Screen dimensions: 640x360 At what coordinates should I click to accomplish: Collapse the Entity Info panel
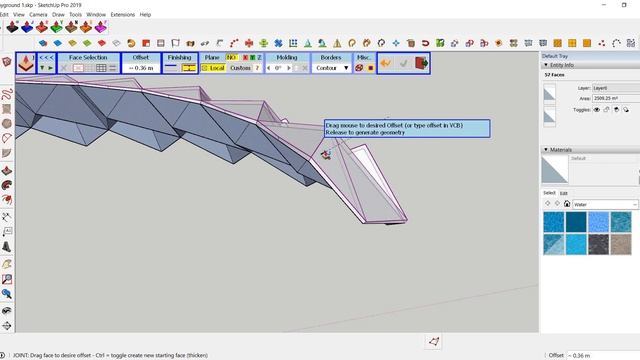point(546,65)
